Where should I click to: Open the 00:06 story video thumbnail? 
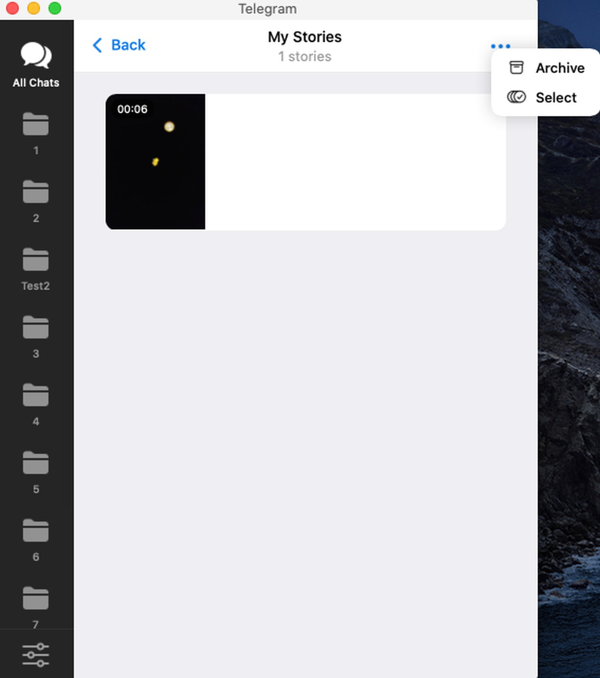point(155,162)
